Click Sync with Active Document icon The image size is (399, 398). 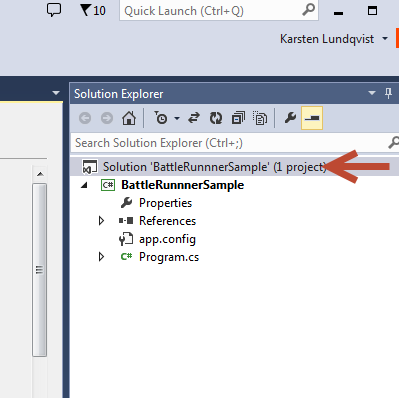tap(194, 118)
